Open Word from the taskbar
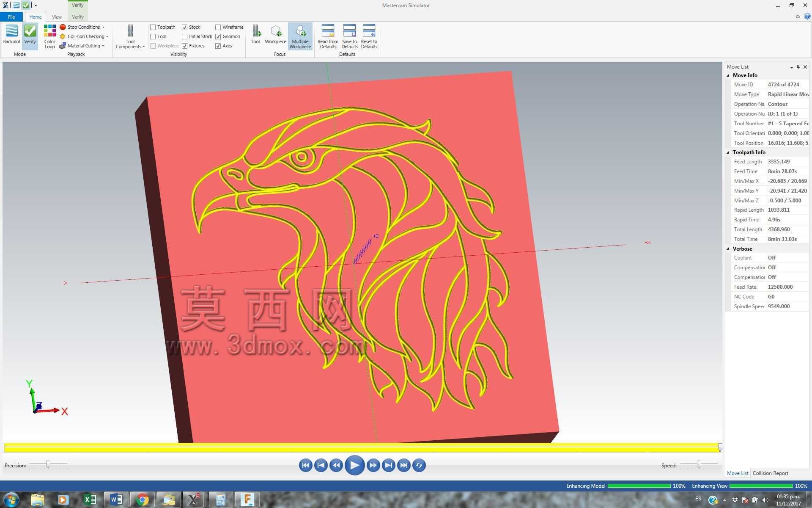Screen dimensions: 812x508 [116, 500]
